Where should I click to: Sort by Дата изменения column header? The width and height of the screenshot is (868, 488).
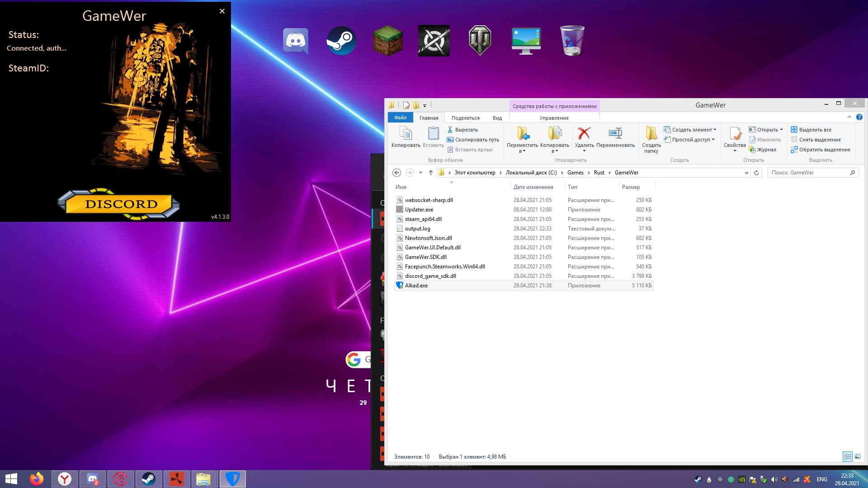pos(538,187)
